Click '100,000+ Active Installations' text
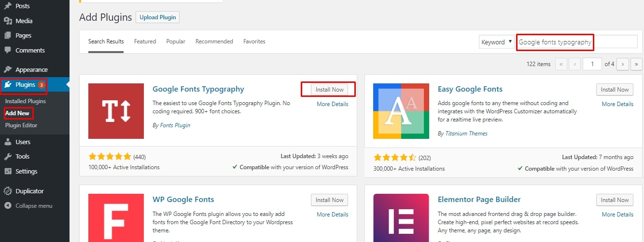Viewport: 644px width, 242px height. pyautogui.click(x=124, y=167)
